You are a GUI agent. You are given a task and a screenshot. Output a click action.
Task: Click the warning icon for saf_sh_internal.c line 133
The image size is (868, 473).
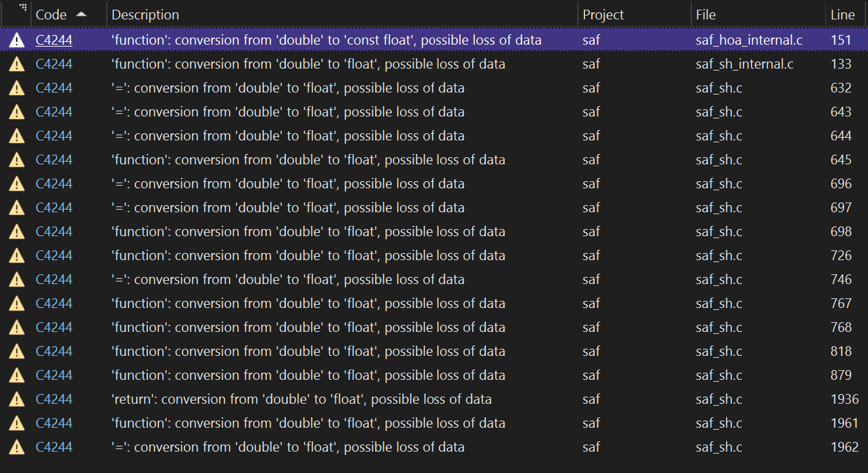click(16, 63)
